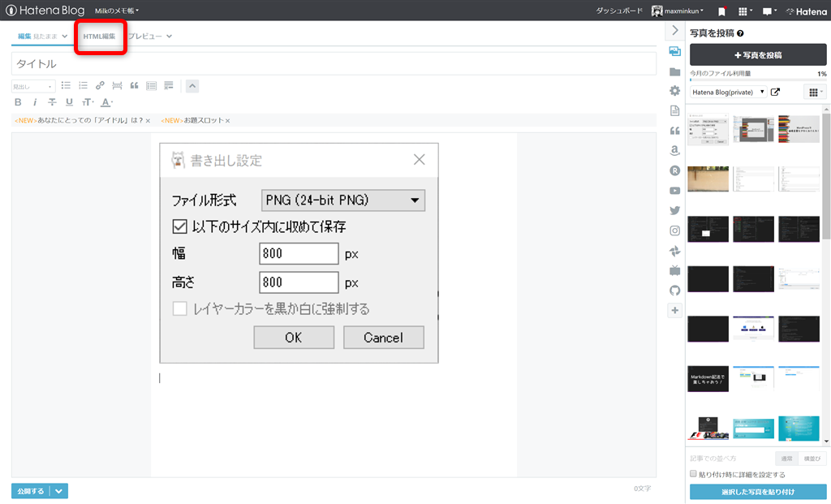Open the header messages dropdown
Image resolution: width=831 pixels, height=504 pixels.
pyautogui.click(x=769, y=11)
